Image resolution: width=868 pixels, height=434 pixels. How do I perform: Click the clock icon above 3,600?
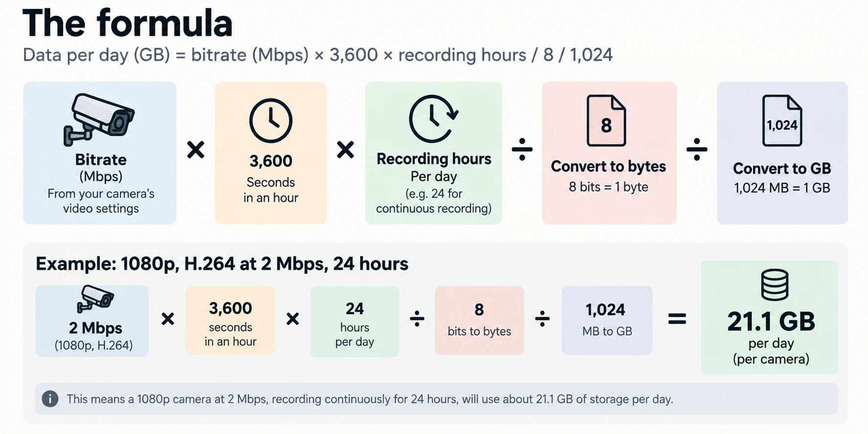coord(271,121)
